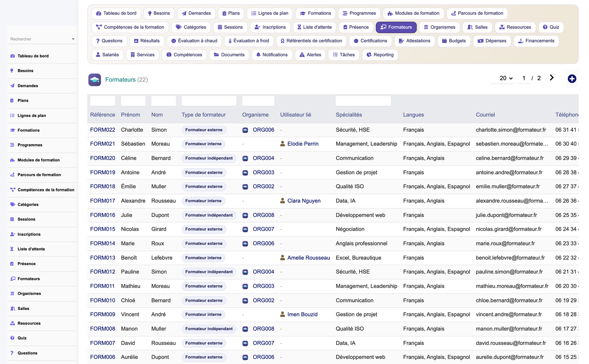Click organisme icon next to ORG007 in FORM015 row

coord(245,229)
